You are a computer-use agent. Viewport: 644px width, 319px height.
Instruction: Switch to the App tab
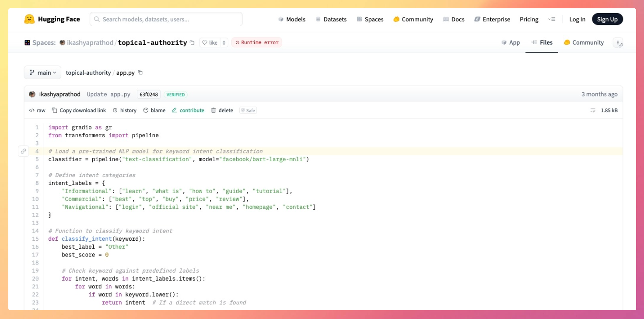pyautogui.click(x=511, y=42)
